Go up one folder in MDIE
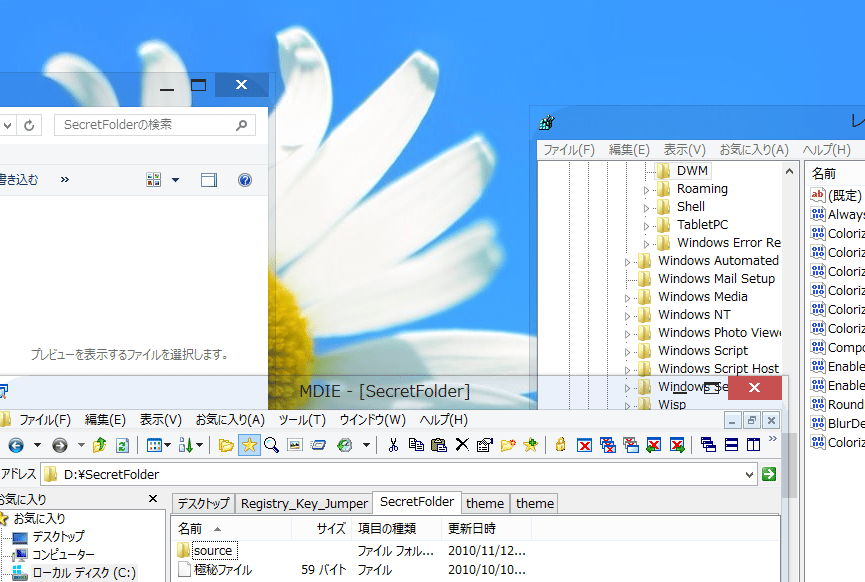 pyautogui.click(x=99, y=445)
